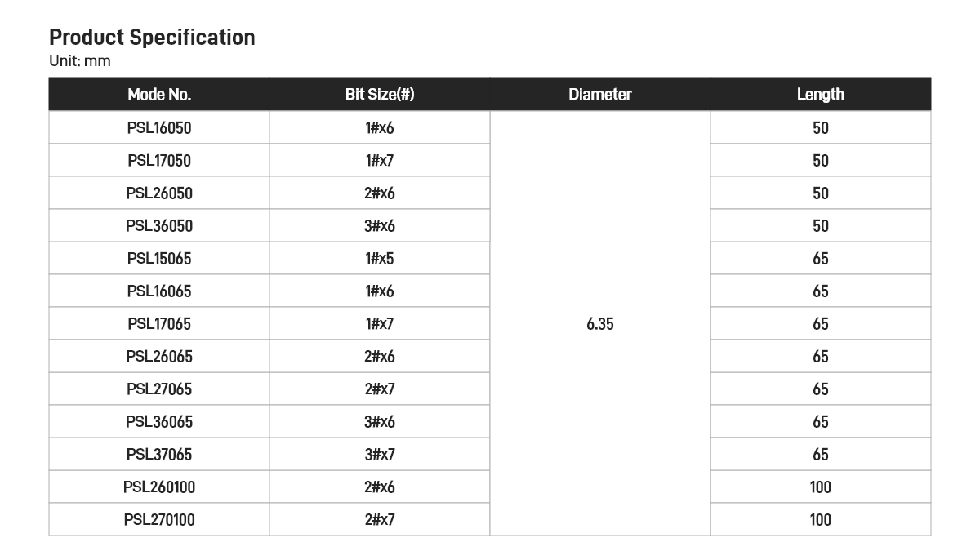The image size is (980, 560).
Task: Select model number PSL17050
Action: pos(159,161)
